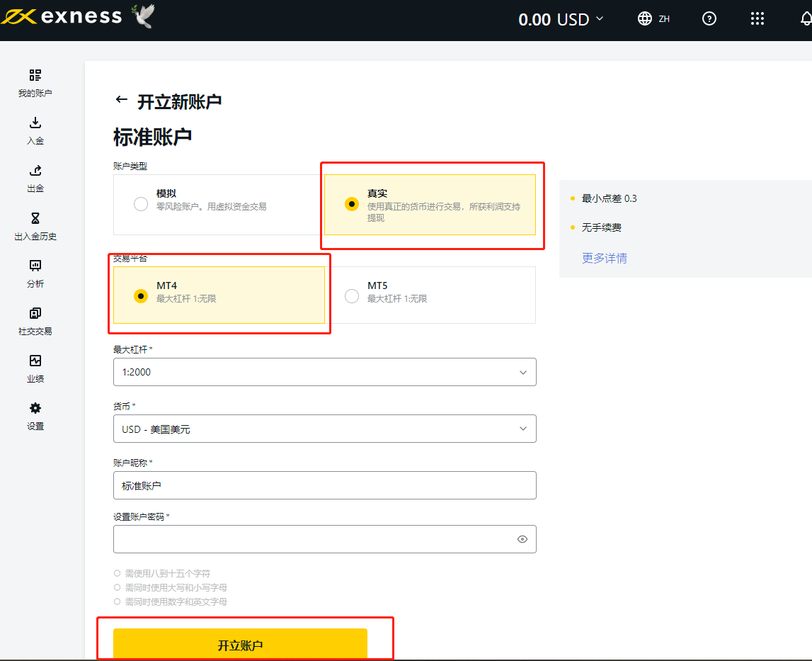The image size is (812, 661).
Task: Open the apps grid menu icon
Action: [757, 19]
